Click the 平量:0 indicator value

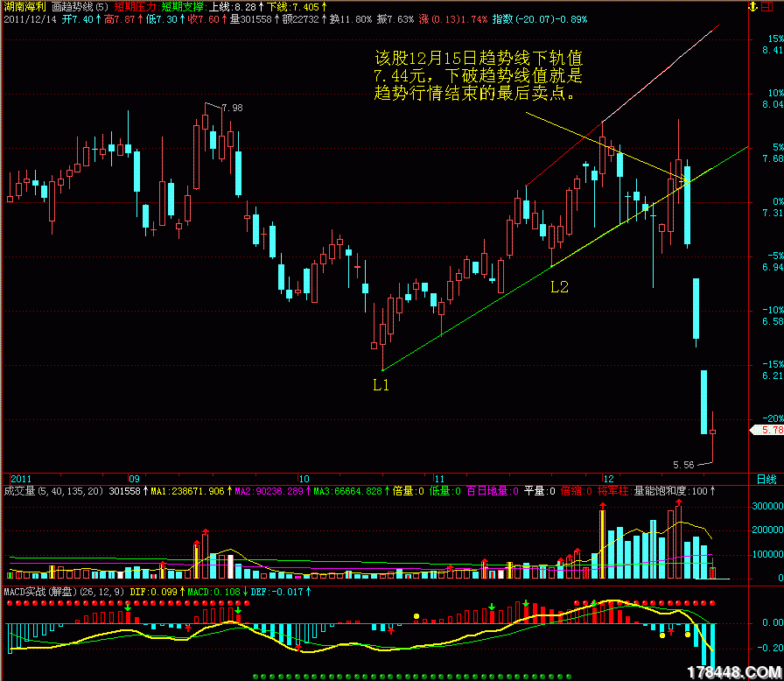(x=540, y=492)
